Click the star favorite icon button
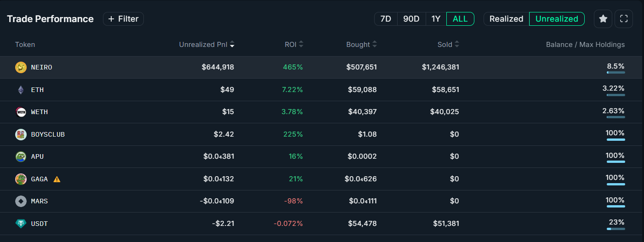 (603, 19)
